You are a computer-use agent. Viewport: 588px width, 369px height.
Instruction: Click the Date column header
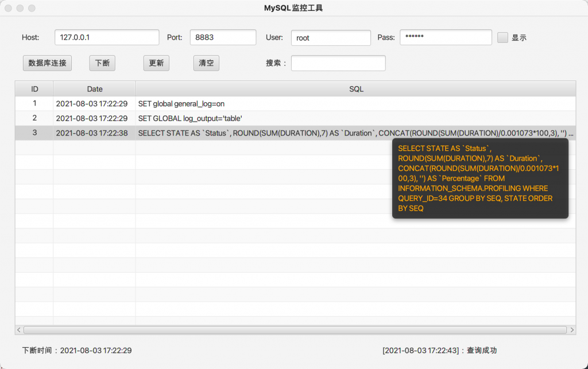click(x=95, y=89)
